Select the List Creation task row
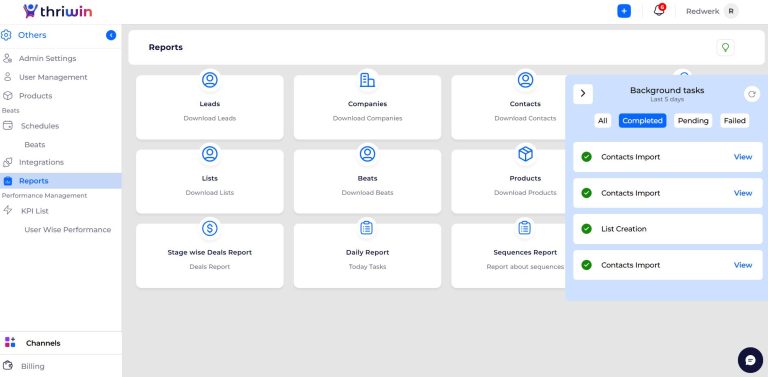The image size is (768, 377). pyautogui.click(x=668, y=229)
